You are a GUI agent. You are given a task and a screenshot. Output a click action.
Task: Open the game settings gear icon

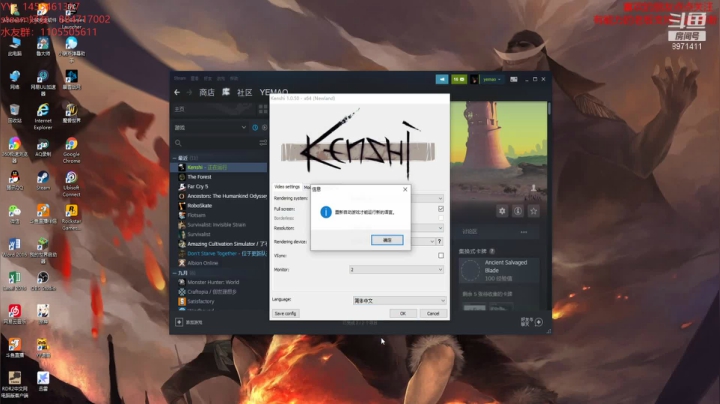pyautogui.click(x=502, y=211)
